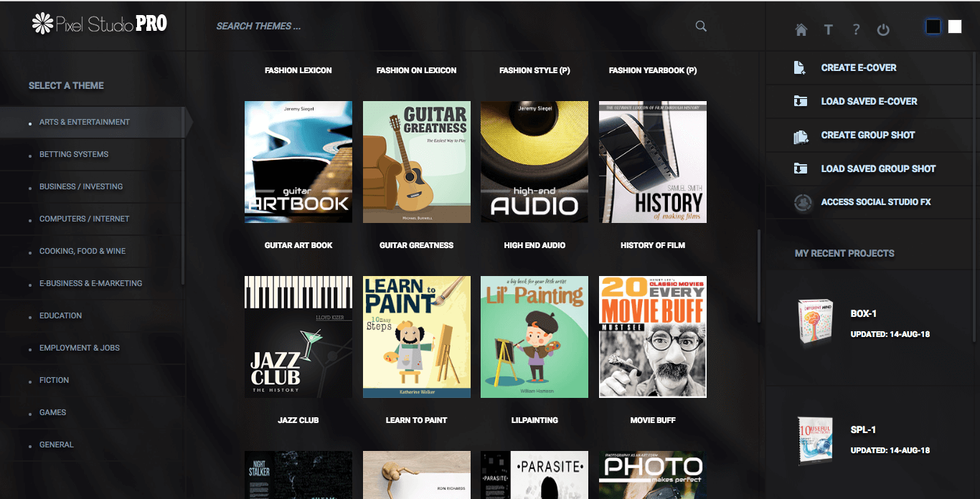Click the Lilpainting caption
Image resolution: width=980 pixels, height=499 pixels.
coord(534,420)
